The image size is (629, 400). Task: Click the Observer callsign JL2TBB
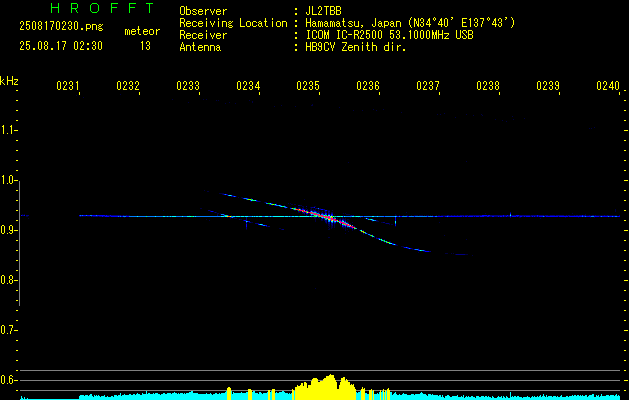(323, 11)
